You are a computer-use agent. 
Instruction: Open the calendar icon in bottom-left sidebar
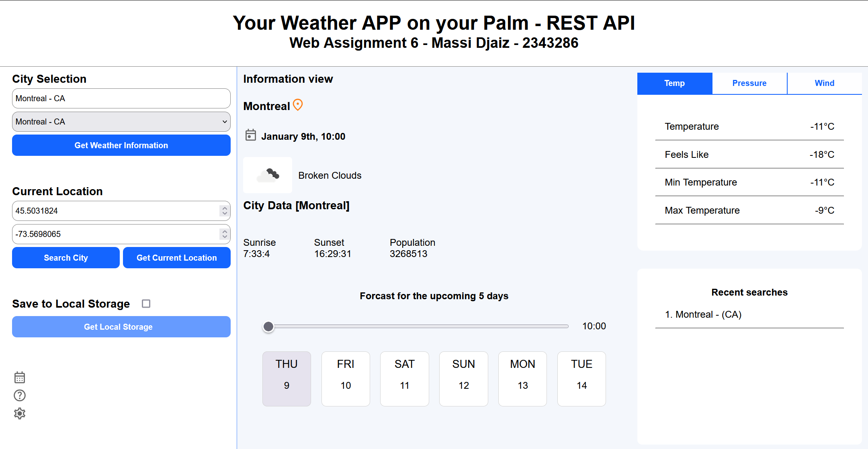pyautogui.click(x=20, y=378)
